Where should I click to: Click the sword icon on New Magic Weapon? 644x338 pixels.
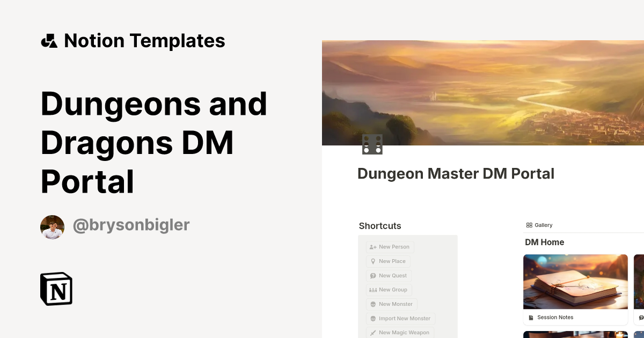(373, 333)
